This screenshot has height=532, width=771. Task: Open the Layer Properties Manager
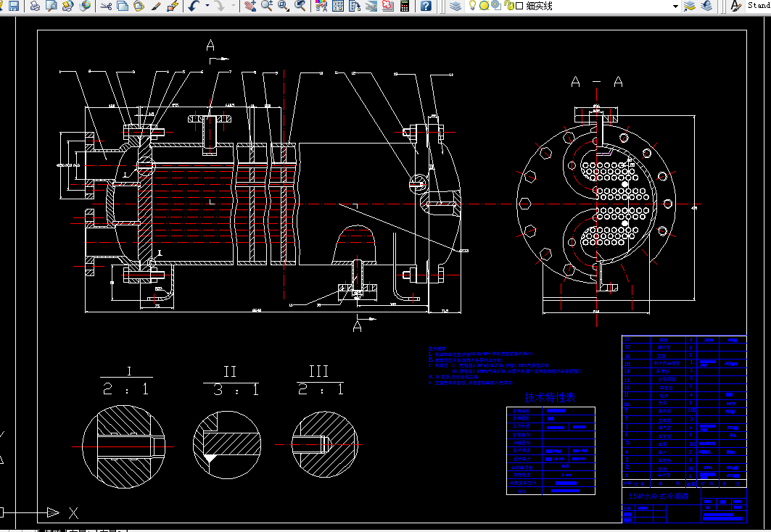pyautogui.click(x=455, y=6)
